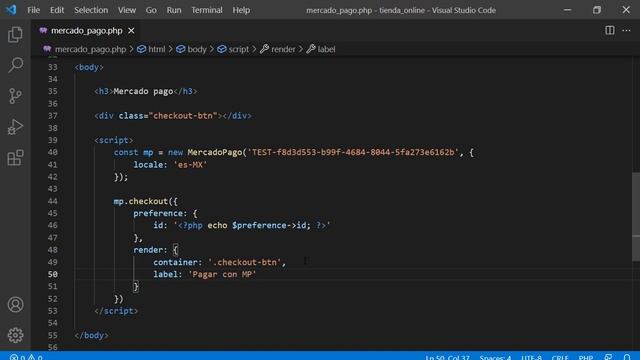Change the CRLF end of line sequence
640x360 pixels.
pos(560,357)
